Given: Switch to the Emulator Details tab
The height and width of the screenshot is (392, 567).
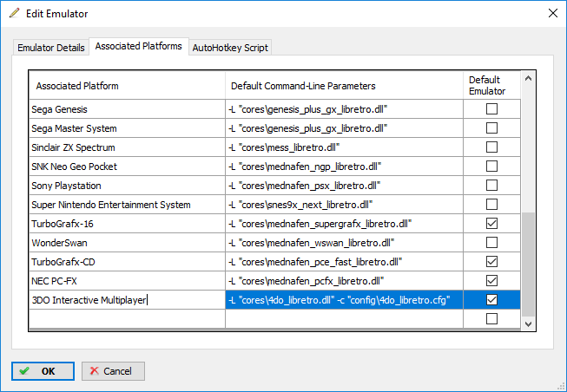Looking at the screenshot, I should point(51,48).
